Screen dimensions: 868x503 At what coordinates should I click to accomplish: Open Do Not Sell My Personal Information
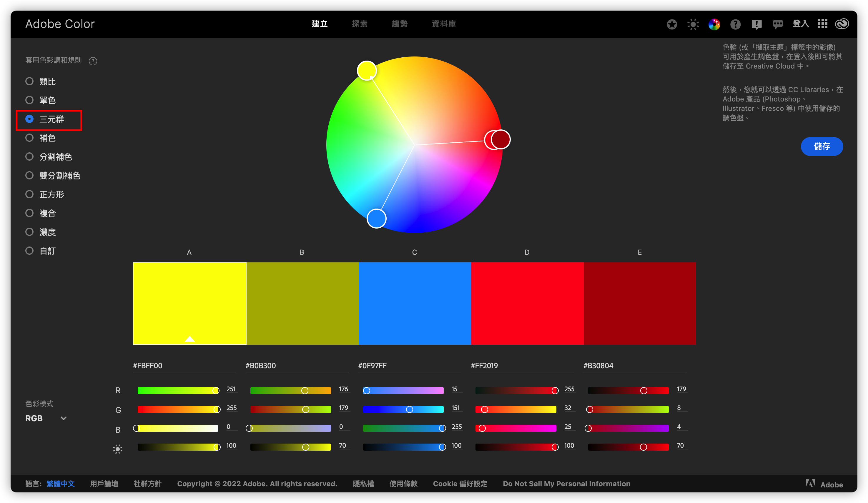pos(567,484)
